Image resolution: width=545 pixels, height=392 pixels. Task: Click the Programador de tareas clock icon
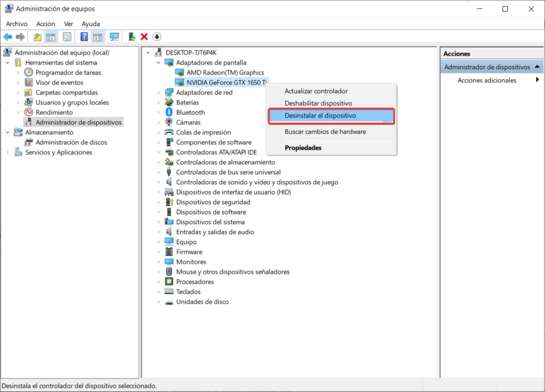(x=28, y=72)
